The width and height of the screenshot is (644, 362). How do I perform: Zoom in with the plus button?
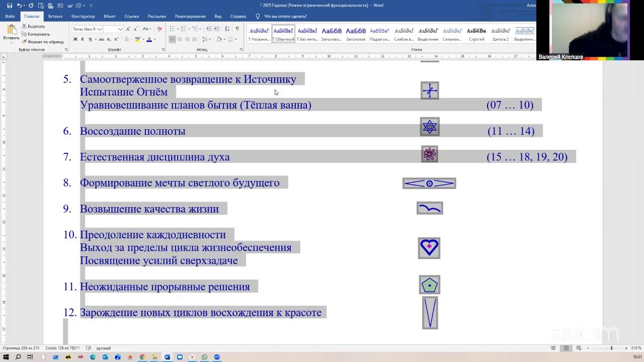click(x=626, y=348)
